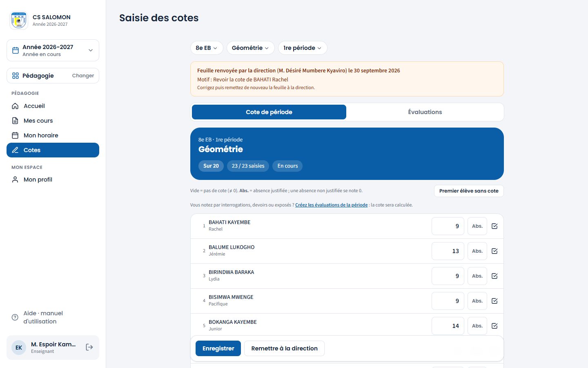Expand the Année 2026-2027 selector

pyautogui.click(x=53, y=50)
